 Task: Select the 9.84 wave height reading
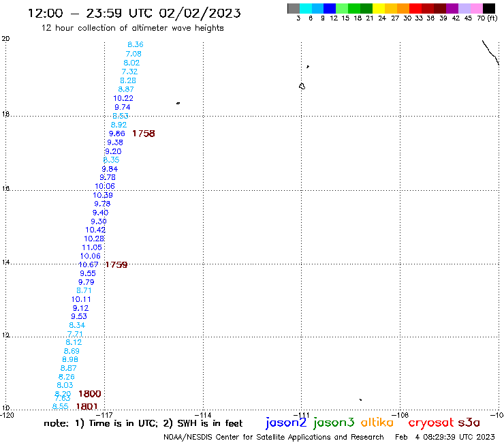pos(110,169)
